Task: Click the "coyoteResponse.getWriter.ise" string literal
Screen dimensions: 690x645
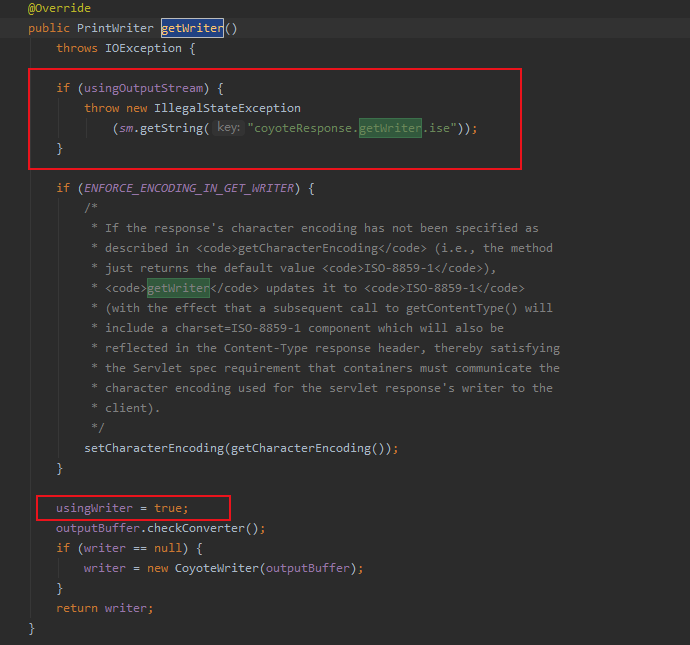Action: coord(352,128)
